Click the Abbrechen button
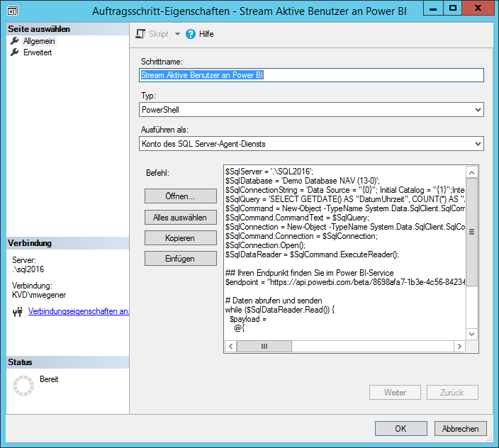This screenshot has width=499, height=448. pos(461,429)
